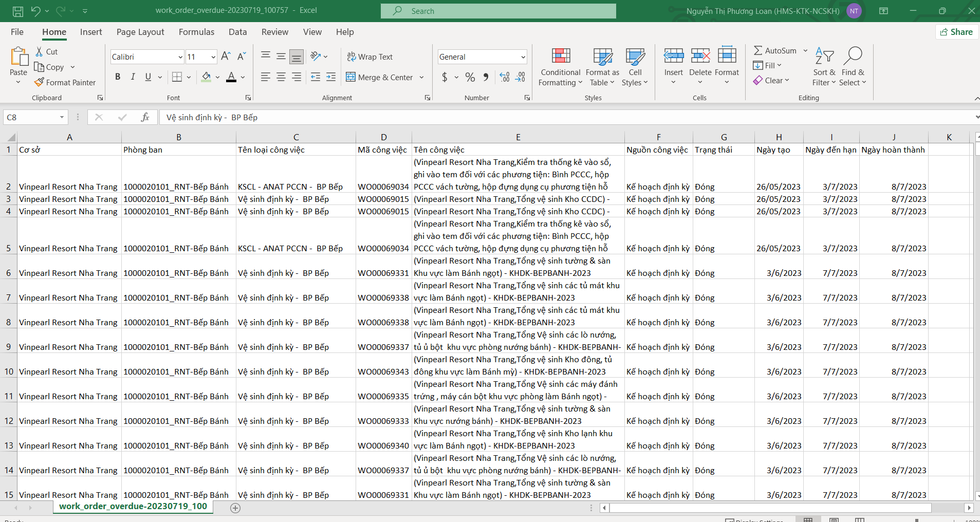
Task: Click Increase Font Size icon
Action: click(x=226, y=57)
